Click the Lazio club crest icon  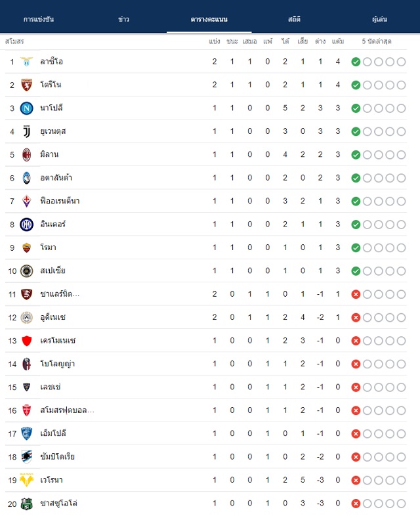point(26,62)
